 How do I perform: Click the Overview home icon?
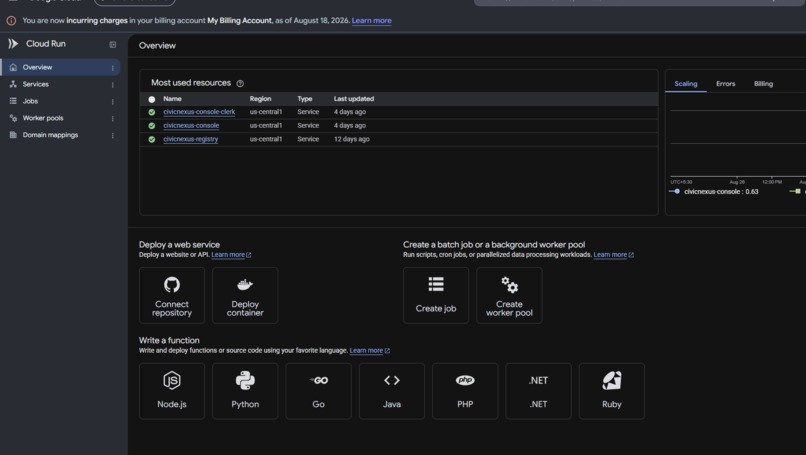(13, 67)
